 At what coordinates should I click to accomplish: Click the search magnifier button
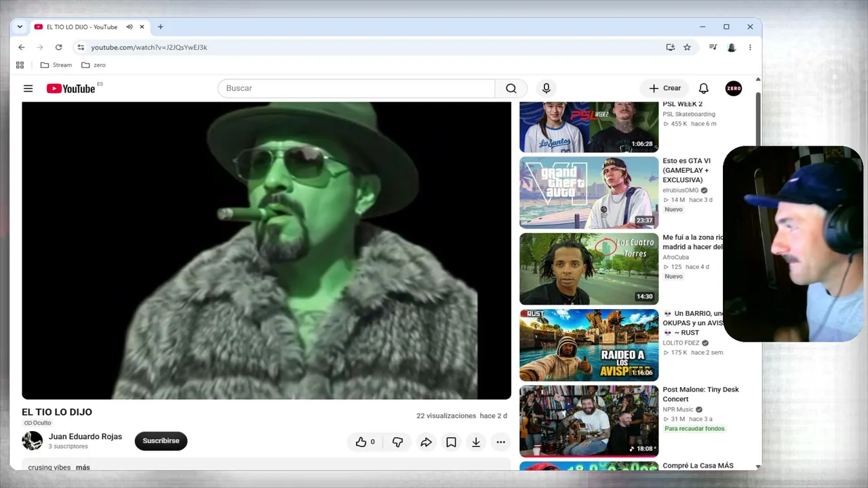[511, 88]
